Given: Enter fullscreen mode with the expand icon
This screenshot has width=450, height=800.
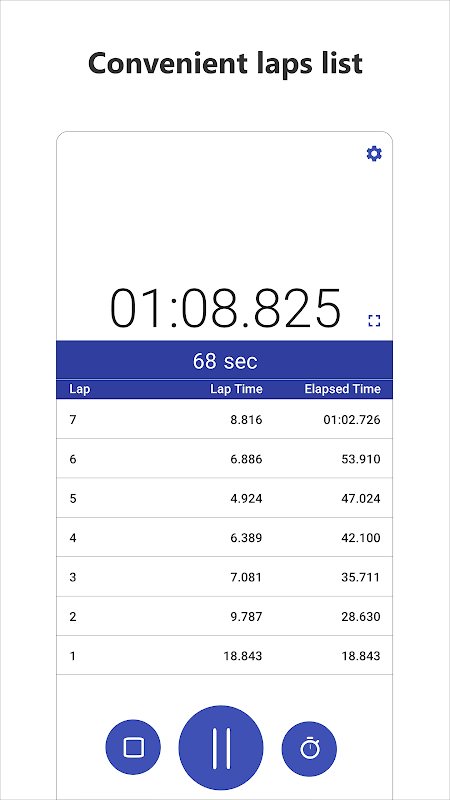Looking at the screenshot, I should point(374,321).
